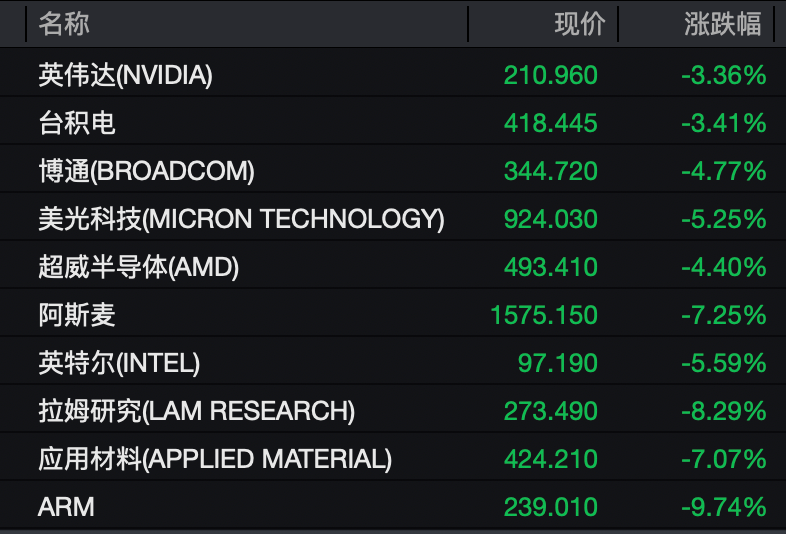
Task: Click change value -9.74%
Action: pos(724,507)
